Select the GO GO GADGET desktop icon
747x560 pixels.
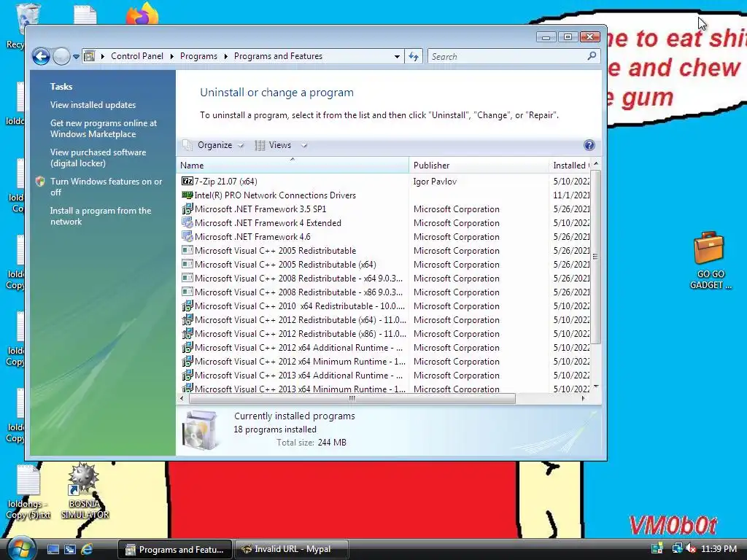tap(710, 260)
